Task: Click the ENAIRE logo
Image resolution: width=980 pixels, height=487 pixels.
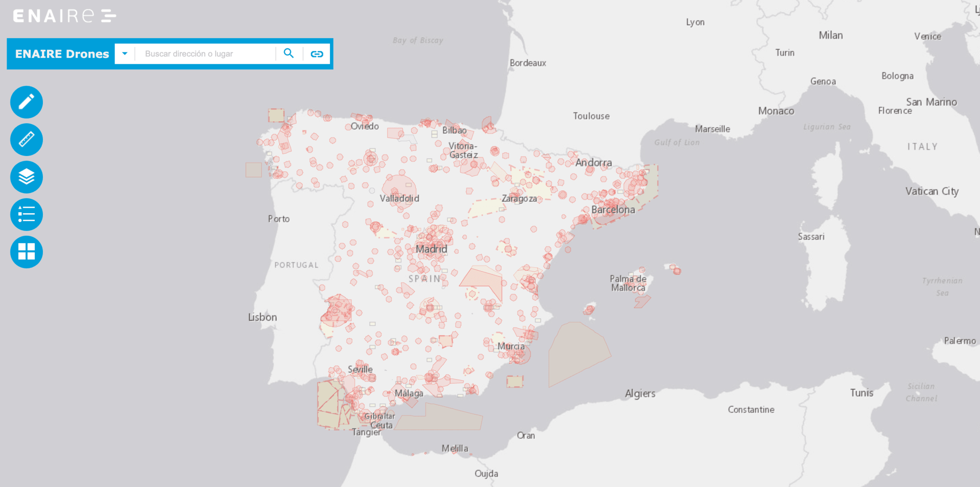Action: pos(65,16)
